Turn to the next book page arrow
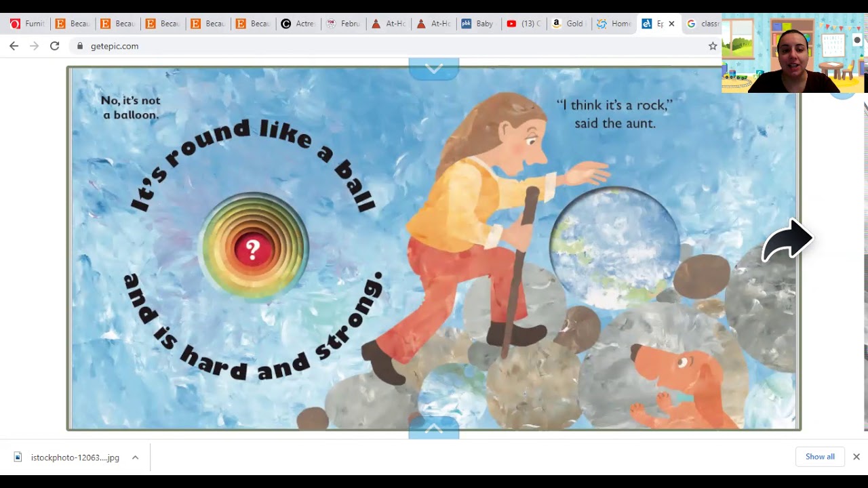This screenshot has height=488, width=868. click(x=787, y=241)
